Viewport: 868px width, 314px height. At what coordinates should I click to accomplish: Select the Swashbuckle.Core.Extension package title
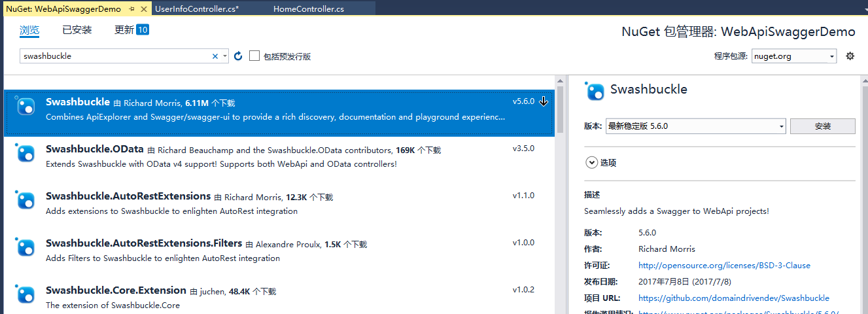coord(116,290)
